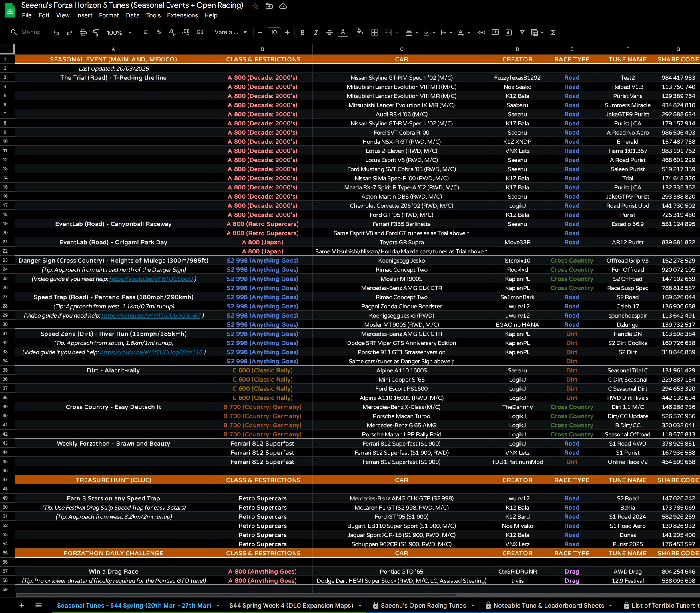Screen dimensions: 700x613
Task: Open the Borders tool
Action: point(374,33)
